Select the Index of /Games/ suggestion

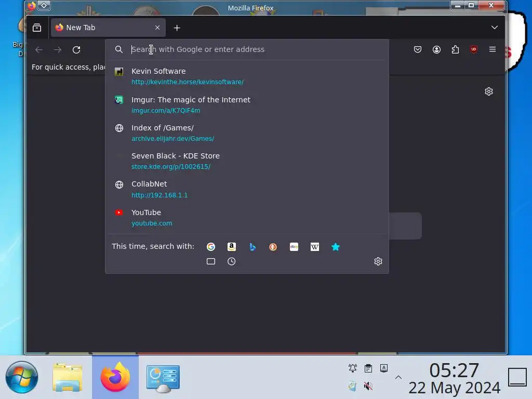pyautogui.click(x=247, y=133)
